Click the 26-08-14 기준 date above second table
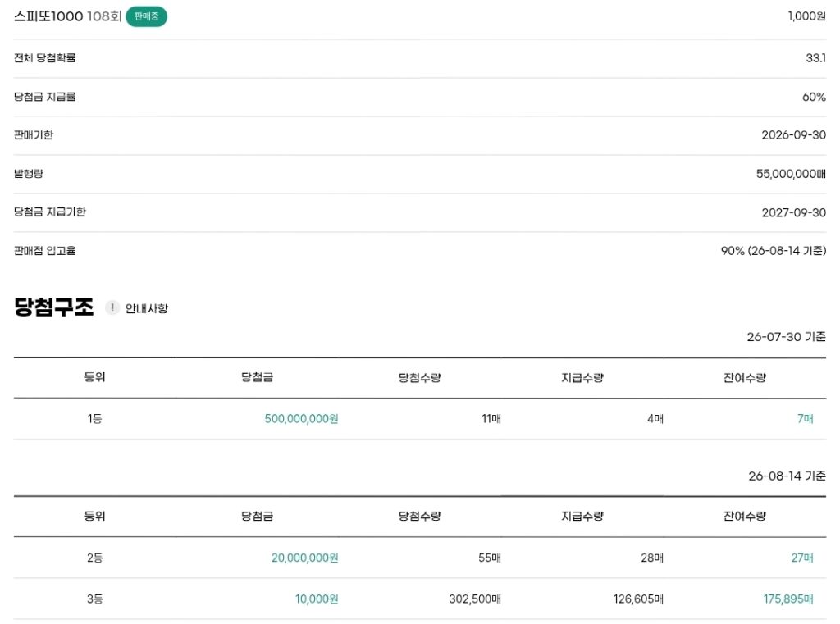The image size is (840, 624). (787, 476)
